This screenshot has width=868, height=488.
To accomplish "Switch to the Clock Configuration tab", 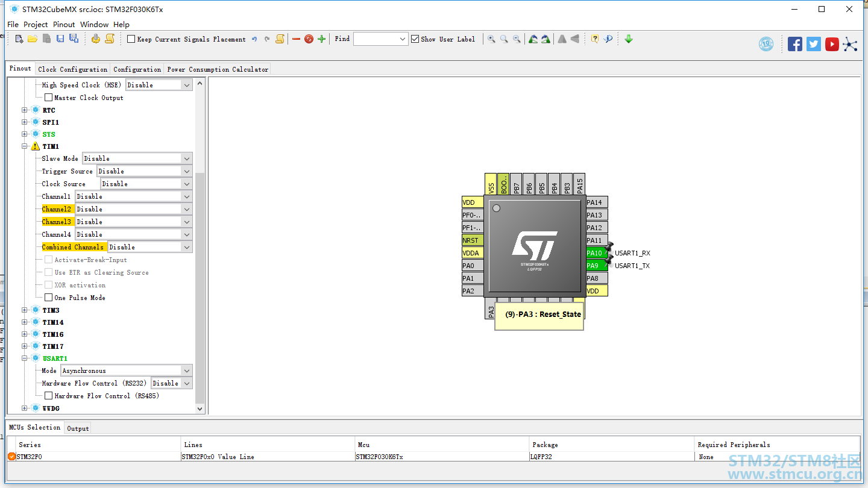I will tap(73, 69).
